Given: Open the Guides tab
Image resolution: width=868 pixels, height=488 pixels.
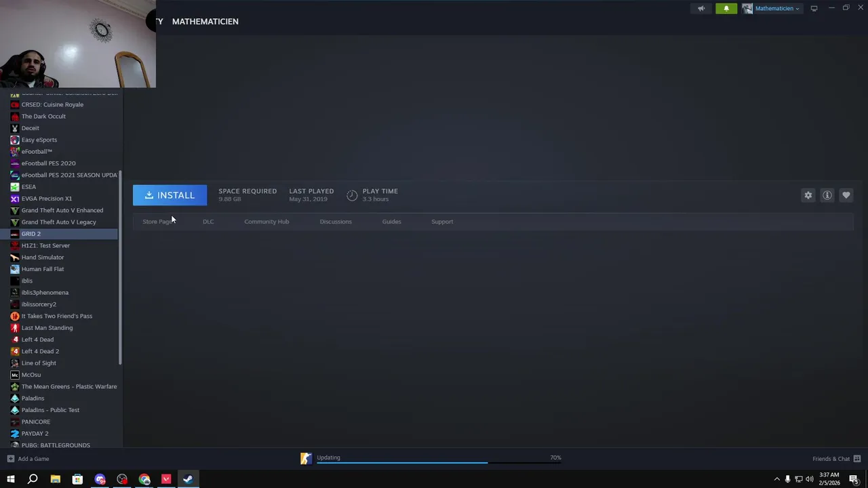Looking at the screenshot, I should click(x=391, y=222).
